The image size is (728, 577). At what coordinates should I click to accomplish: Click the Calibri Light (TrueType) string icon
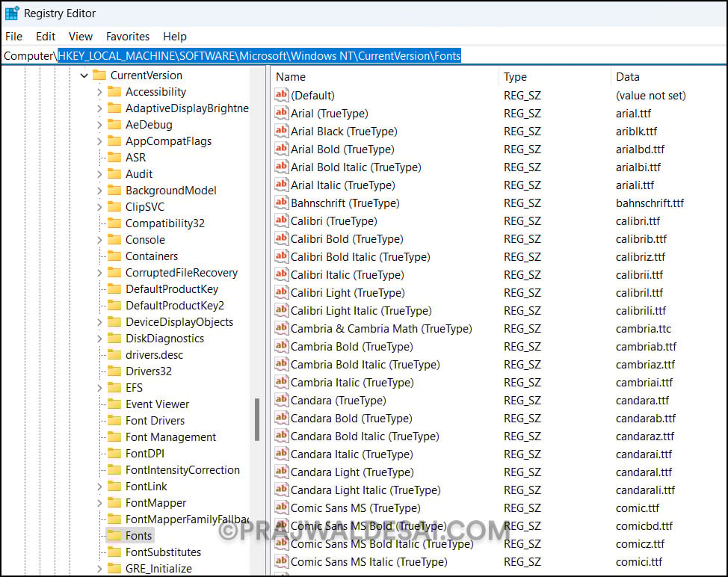[281, 292]
